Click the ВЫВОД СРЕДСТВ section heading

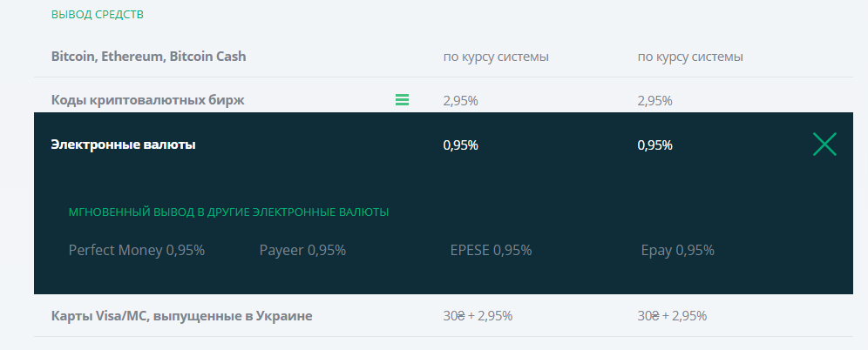pyautogui.click(x=98, y=15)
